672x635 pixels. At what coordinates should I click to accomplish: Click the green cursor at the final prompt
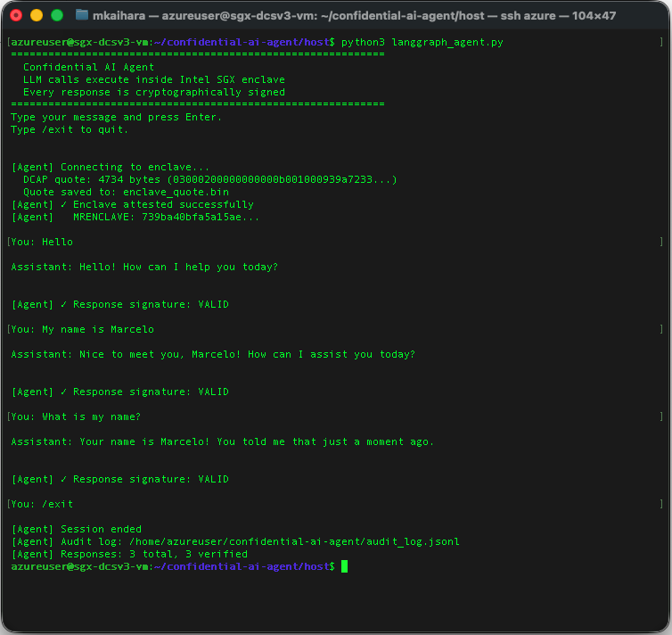click(345, 566)
